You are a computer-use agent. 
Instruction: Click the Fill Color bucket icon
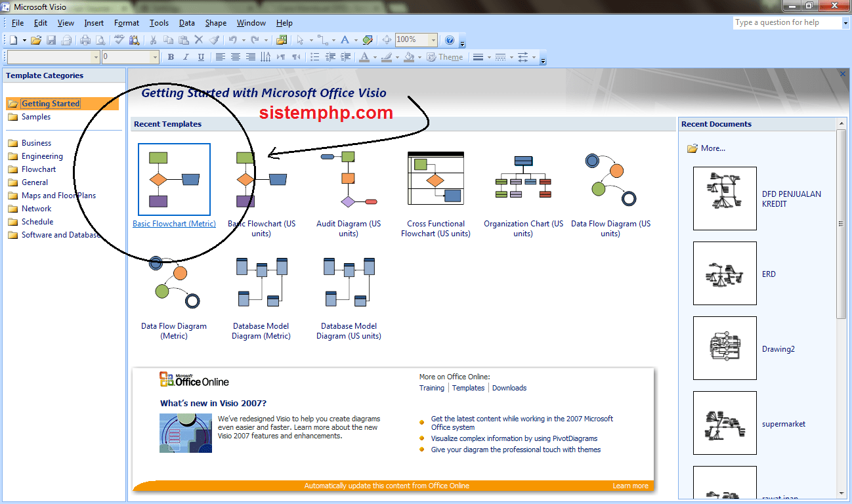tap(409, 57)
